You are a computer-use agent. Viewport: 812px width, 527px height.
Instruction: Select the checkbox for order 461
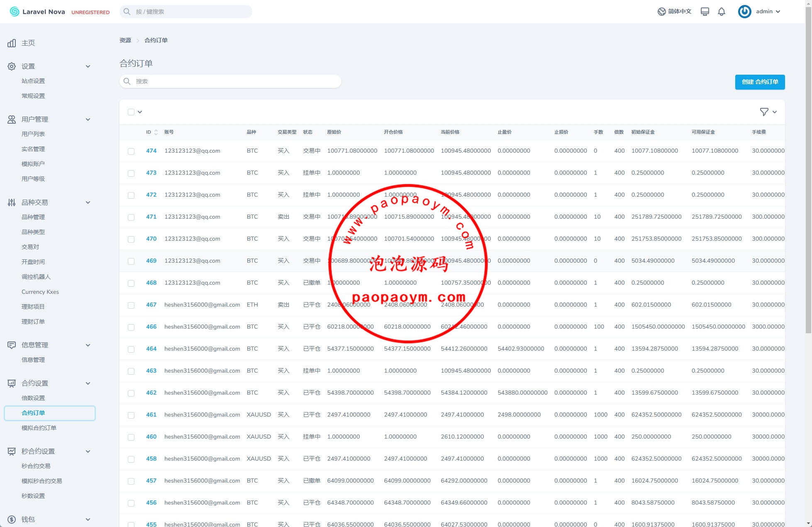click(x=131, y=415)
